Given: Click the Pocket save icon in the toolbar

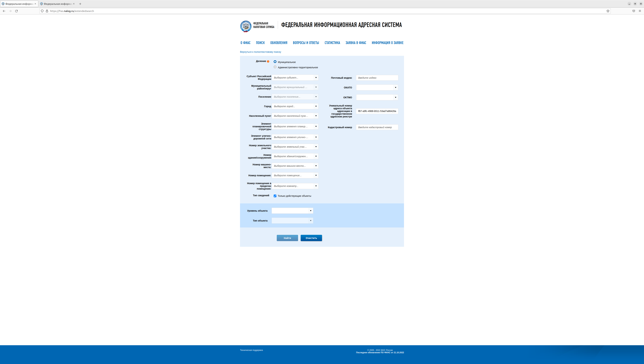Looking at the screenshot, I should coord(633,11).
